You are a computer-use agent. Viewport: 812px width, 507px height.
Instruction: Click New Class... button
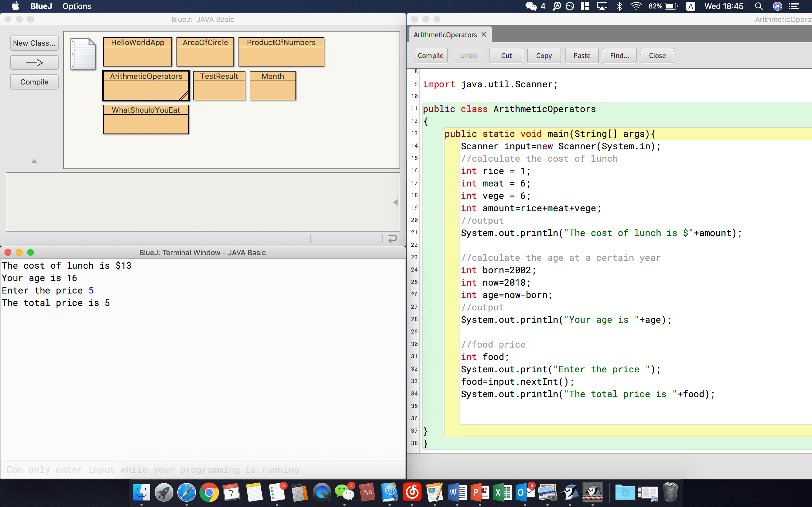(34, 43)
